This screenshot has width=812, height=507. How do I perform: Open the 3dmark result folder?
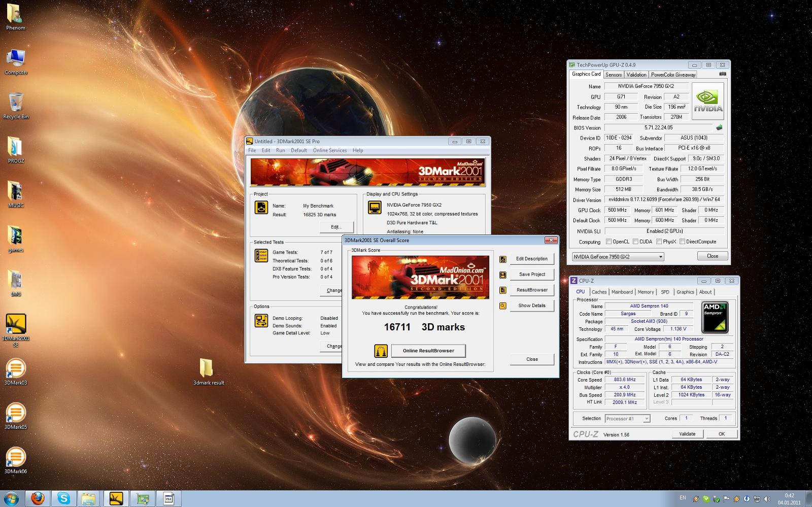[x=208, y=371]
